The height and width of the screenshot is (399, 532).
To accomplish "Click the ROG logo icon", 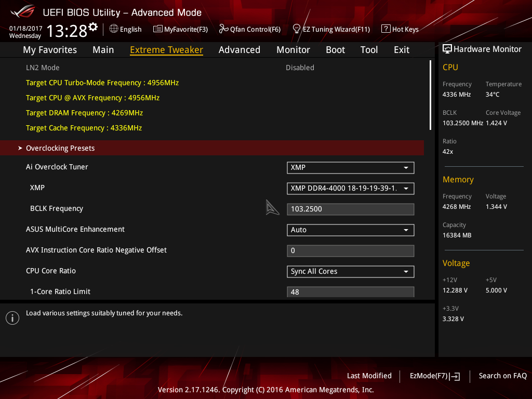I will tap(23, 12).
